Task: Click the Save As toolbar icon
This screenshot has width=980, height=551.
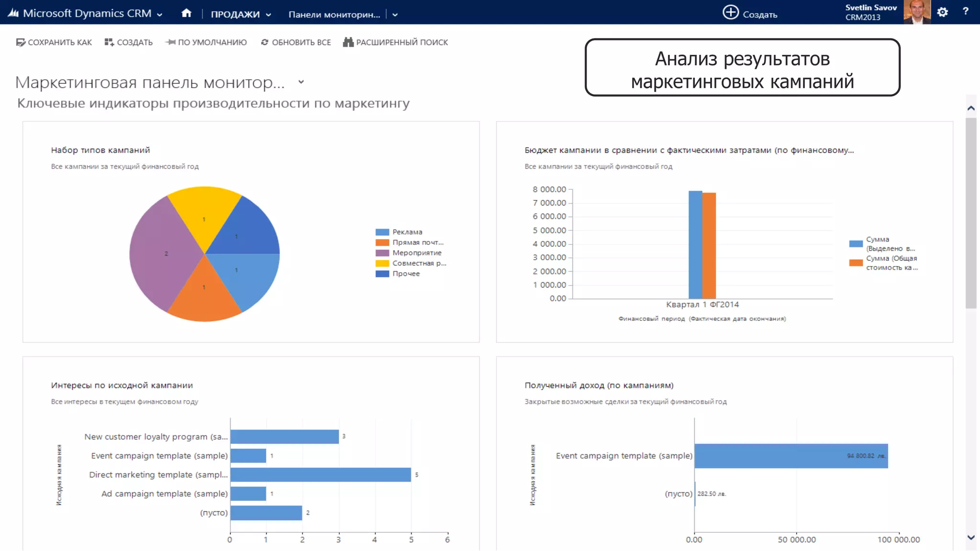Action: click(21, 43)
